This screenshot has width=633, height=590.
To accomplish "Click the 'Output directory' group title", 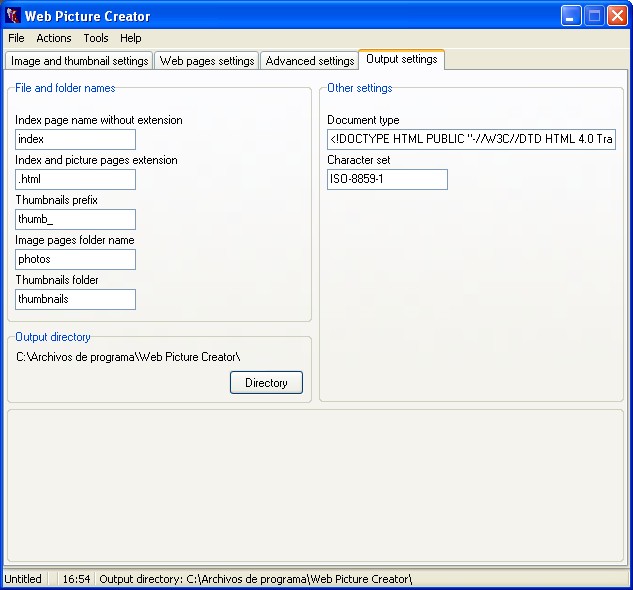I will click(x=52, y=337).
